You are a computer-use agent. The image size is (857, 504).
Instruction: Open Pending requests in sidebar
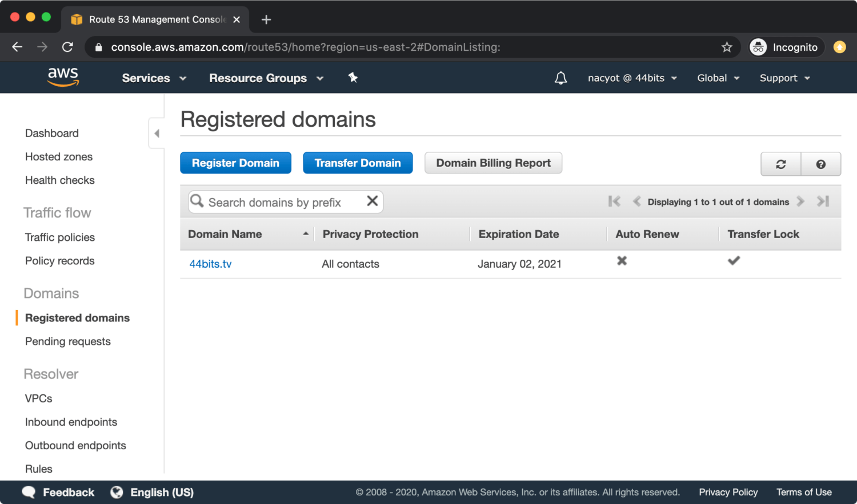[x=68, y=341]
